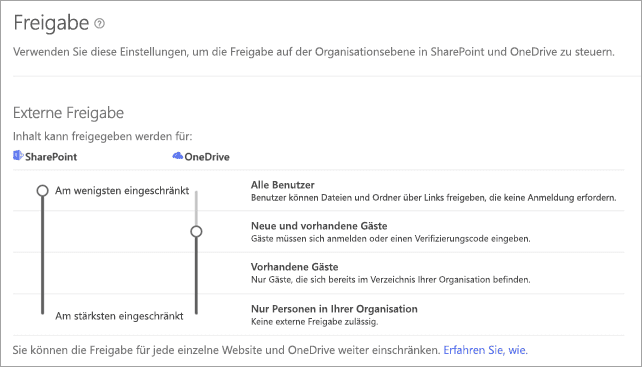Screen dimensions: 642x367
Task: Click the 'Keine externe Freigabe zulässig' description
Action: click(x=314, y=322)
